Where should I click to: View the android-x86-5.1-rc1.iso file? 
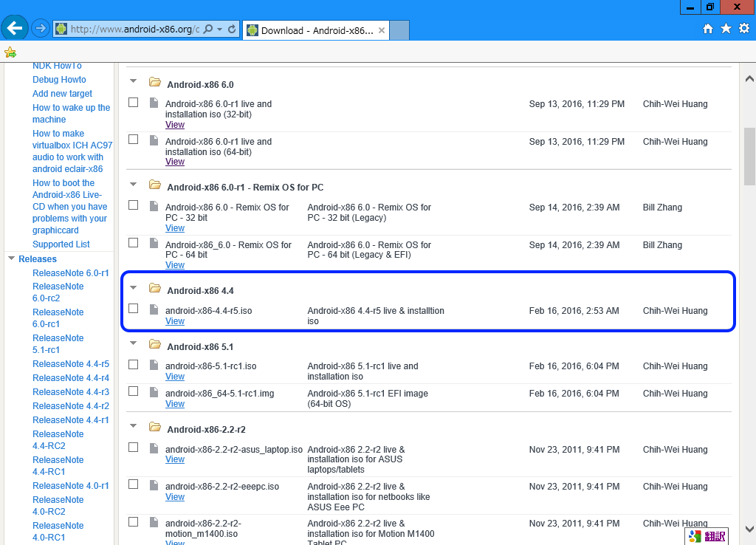174,377
